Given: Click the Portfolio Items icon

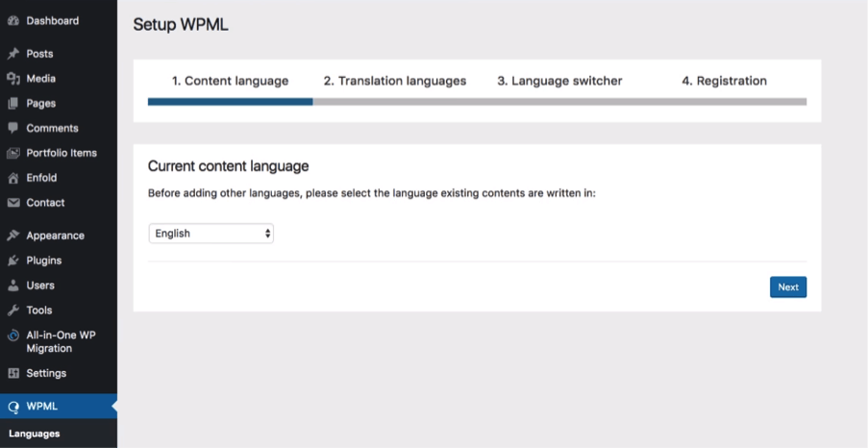Looking at the screenshot, I should tap(13, 153).
